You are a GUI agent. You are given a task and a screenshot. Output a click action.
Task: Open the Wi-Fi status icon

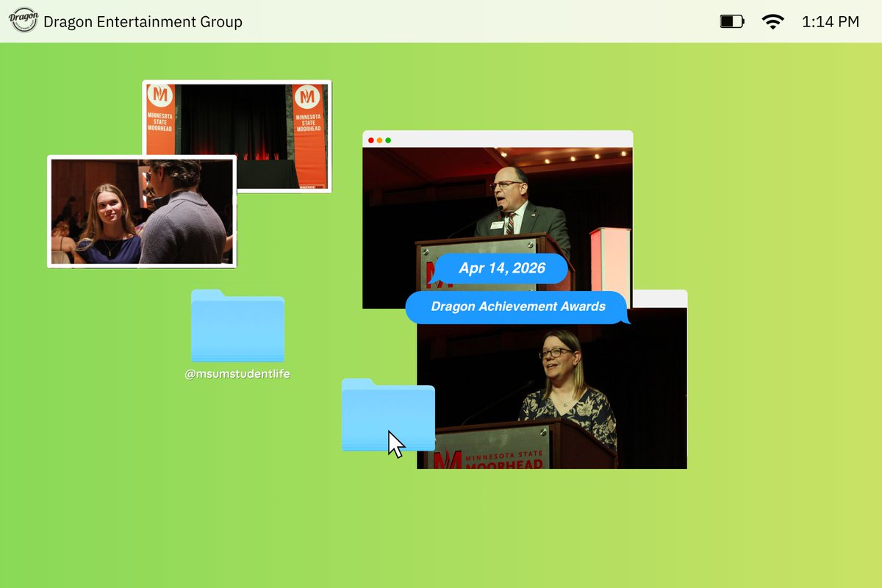772,21
